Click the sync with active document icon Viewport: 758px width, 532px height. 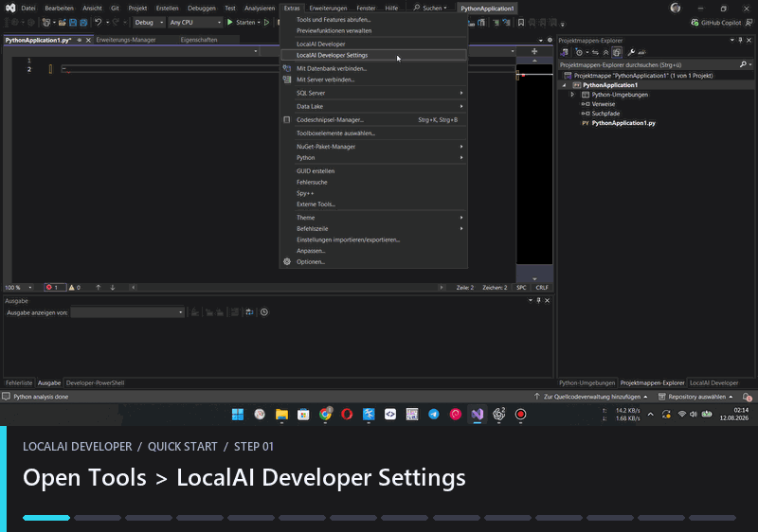point(595,53)
